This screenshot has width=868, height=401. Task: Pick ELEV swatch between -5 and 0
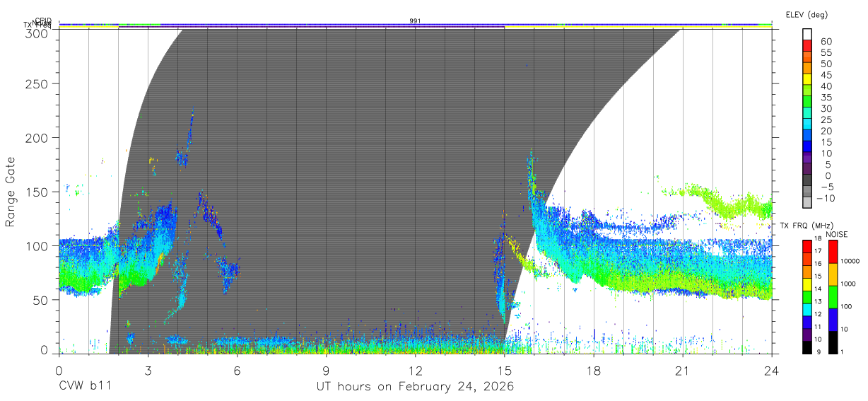(x=807, y=180)
